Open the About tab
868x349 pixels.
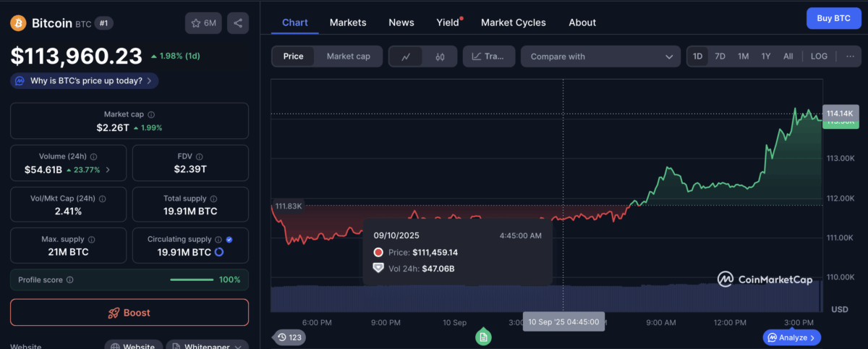(x=582, y=22)
